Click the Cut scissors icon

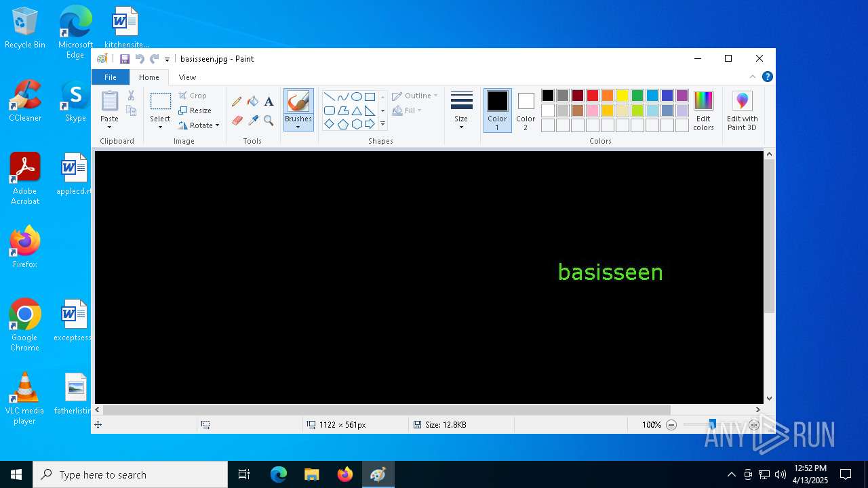coord(131,96)
